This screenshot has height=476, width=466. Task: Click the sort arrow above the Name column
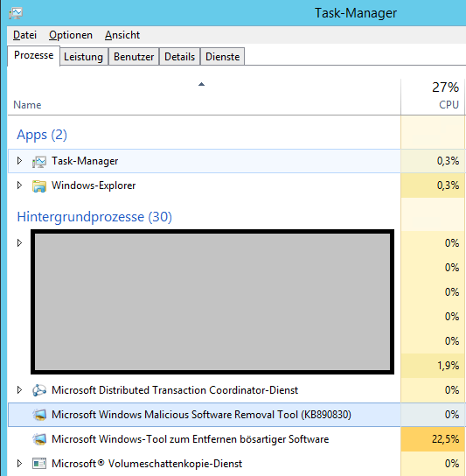pos(201,84)
